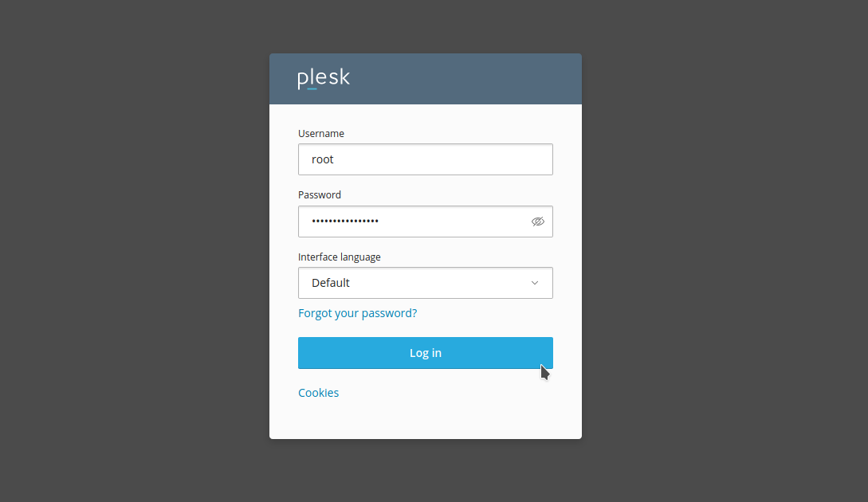Expand the Default language selection menu

(425, 283)
